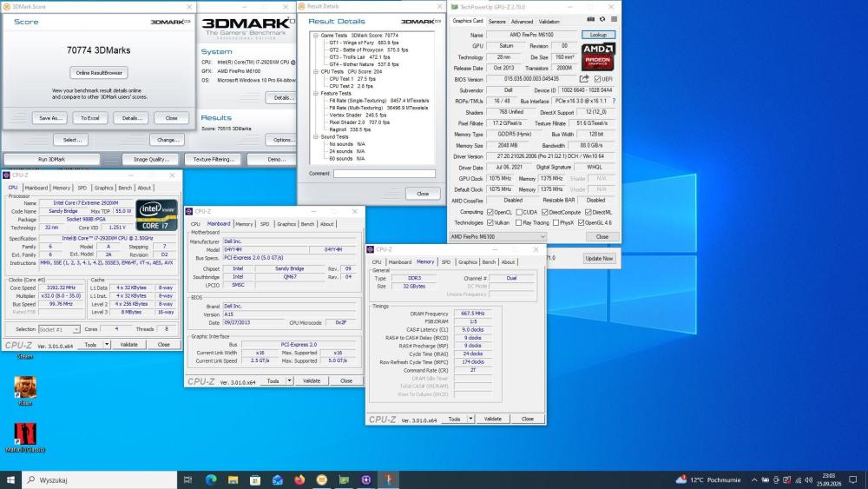Screen dimensions: 868x489
Task: Open the Tools dropdown arrow in CPU-Z CPU window
Action: [107, 345]
